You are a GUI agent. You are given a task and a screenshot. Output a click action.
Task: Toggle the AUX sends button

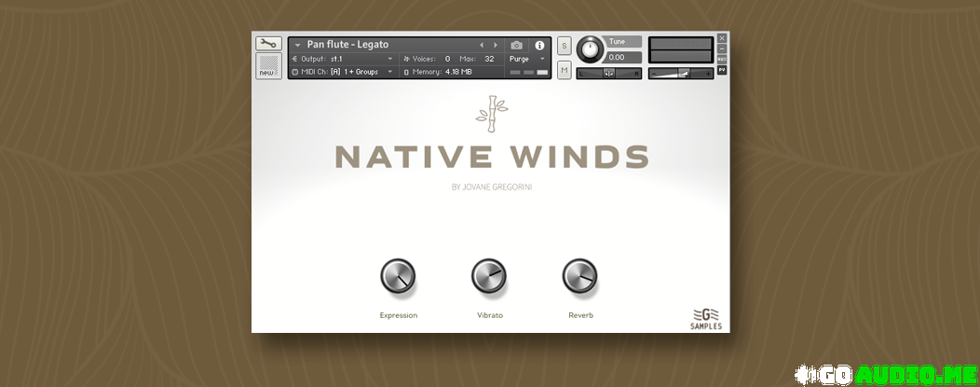[722, 59]
